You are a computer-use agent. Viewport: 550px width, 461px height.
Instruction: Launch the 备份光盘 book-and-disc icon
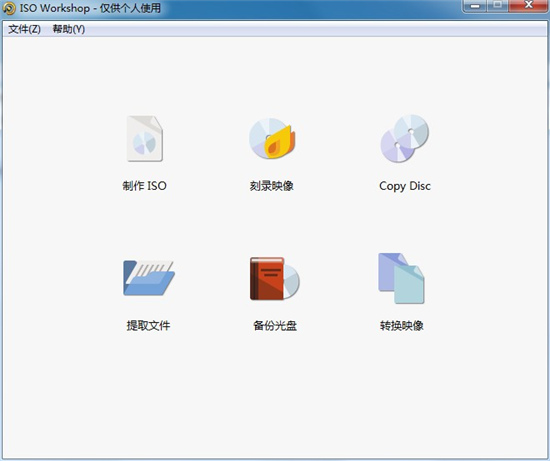[x=275, y=279]
